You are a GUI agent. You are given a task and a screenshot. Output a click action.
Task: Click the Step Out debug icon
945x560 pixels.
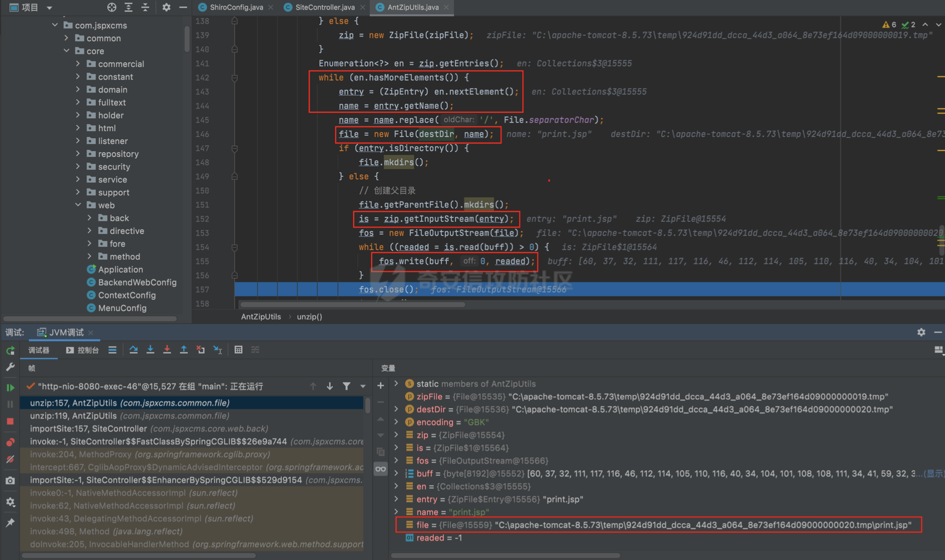[184, 350]
